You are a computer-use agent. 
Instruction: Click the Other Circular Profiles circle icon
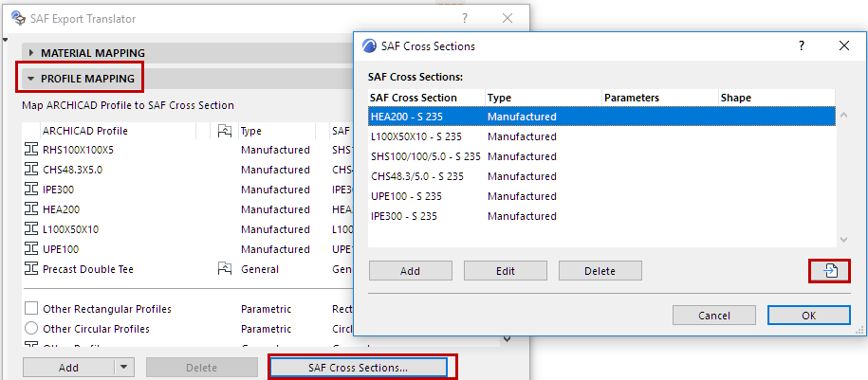click(31, 329)
